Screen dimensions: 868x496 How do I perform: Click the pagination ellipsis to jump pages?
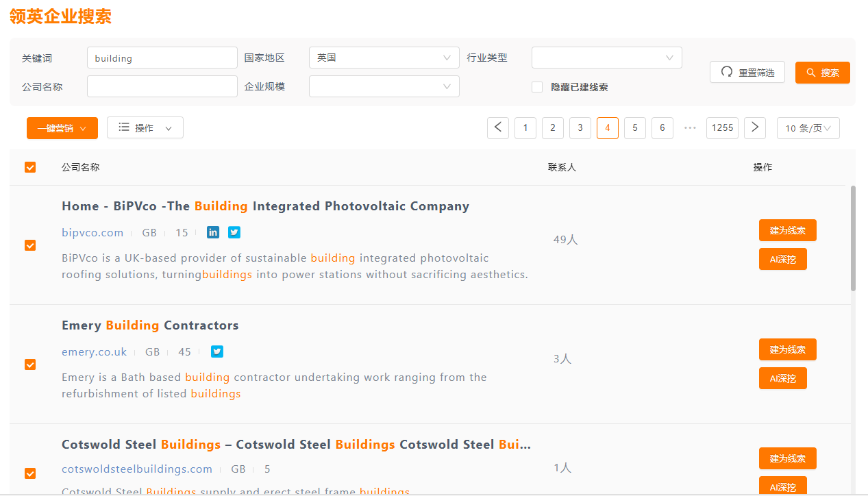690,128
